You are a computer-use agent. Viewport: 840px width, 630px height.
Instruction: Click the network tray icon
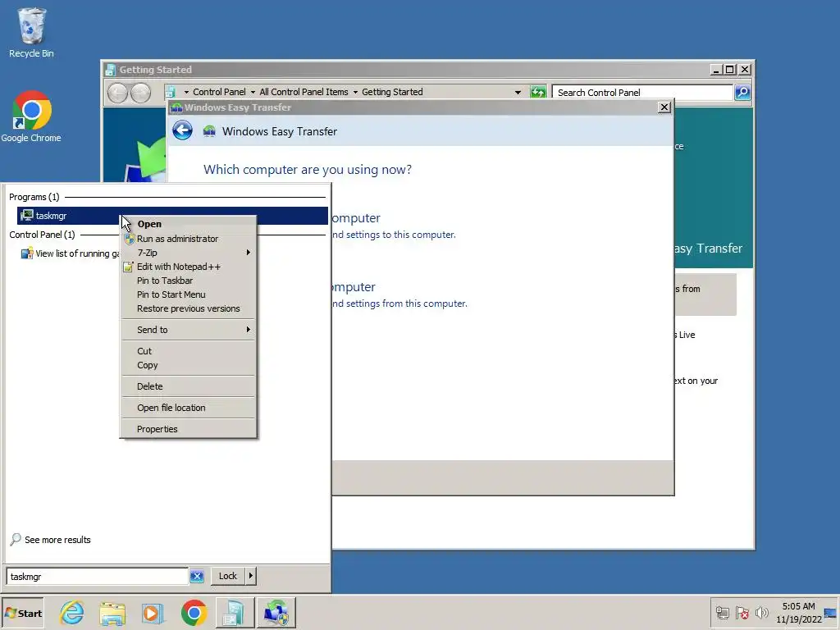click(722, 613)
